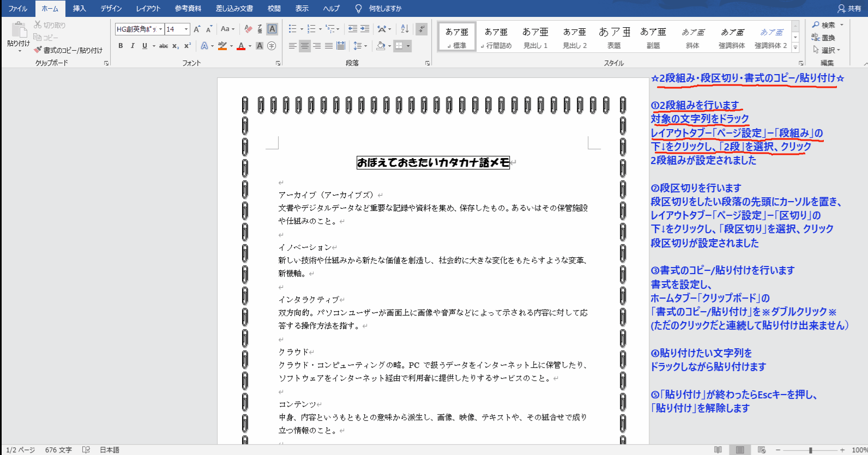Open the font name dropdown
The width and height of the screenshot is (868, 455).
tap(160, 29)
